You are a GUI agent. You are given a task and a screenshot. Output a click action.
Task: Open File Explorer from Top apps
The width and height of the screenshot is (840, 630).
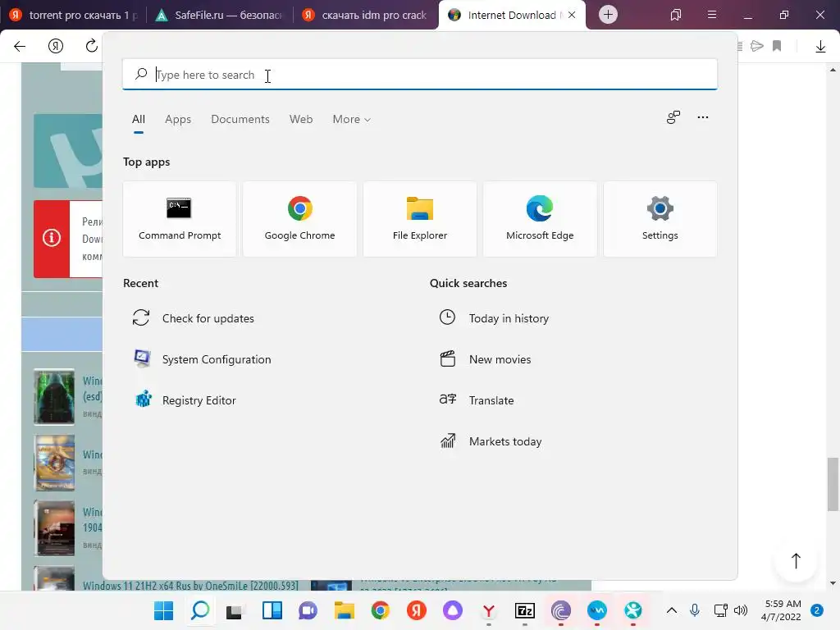pos(419,219)
